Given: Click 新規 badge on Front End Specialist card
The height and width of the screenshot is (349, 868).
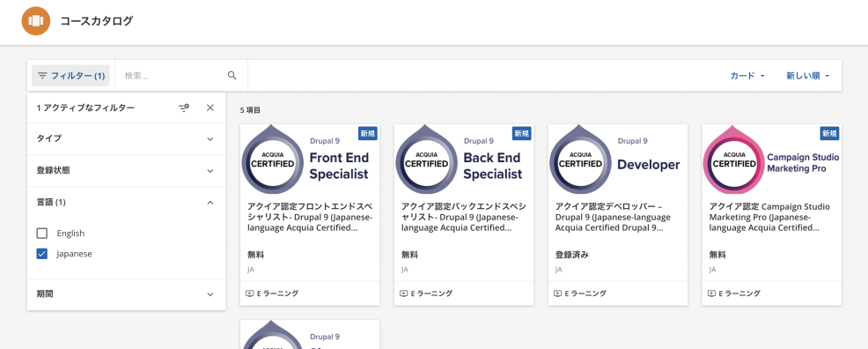Looking at the screenshot, I should (x=368, y=133).
